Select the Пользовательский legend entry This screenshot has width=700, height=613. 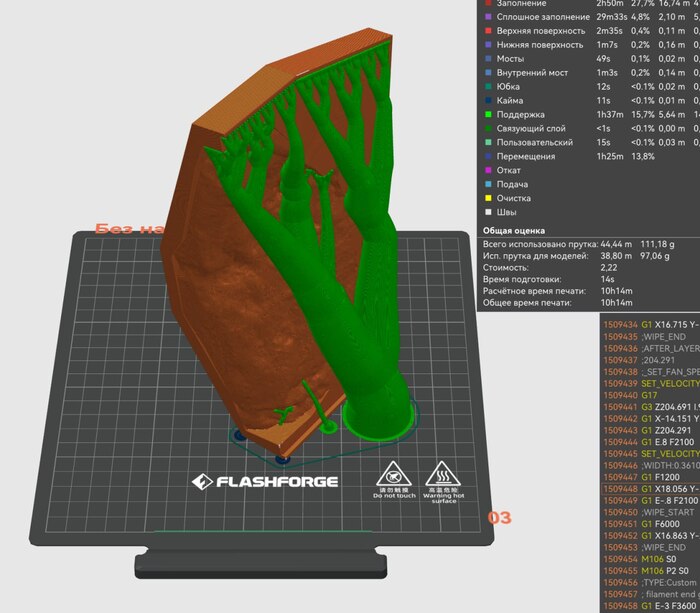(x=539, y=142)
